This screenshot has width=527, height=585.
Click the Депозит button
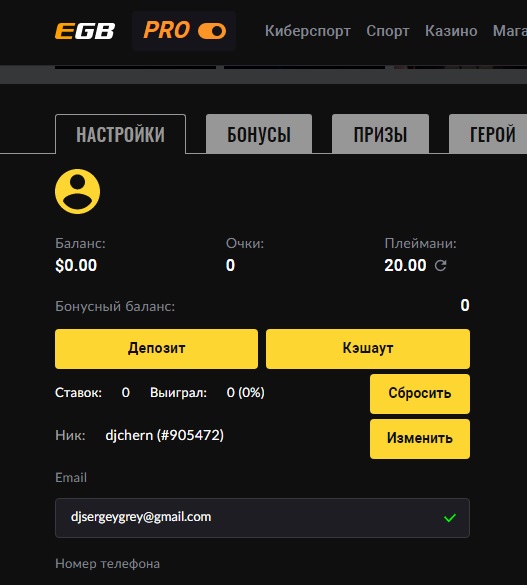[x=156, y=349]
